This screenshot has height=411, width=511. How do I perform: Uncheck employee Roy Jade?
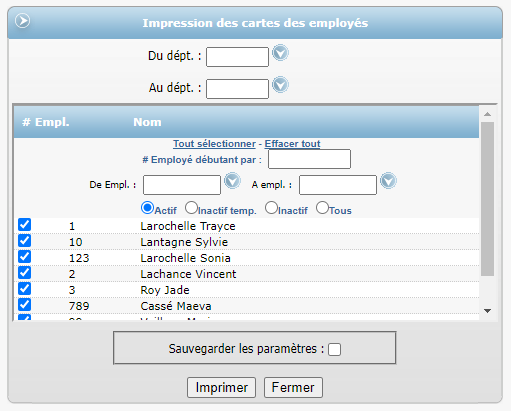(x=25, y=289)
